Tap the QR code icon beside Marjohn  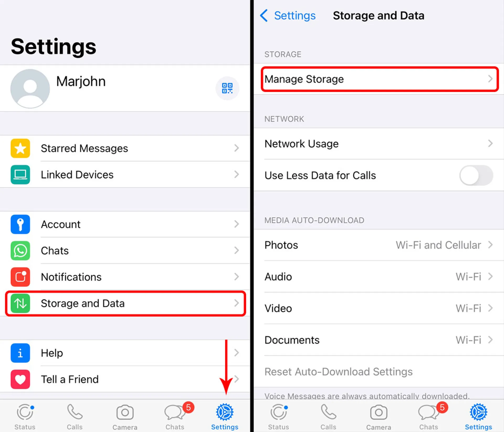tap(227, 88)
